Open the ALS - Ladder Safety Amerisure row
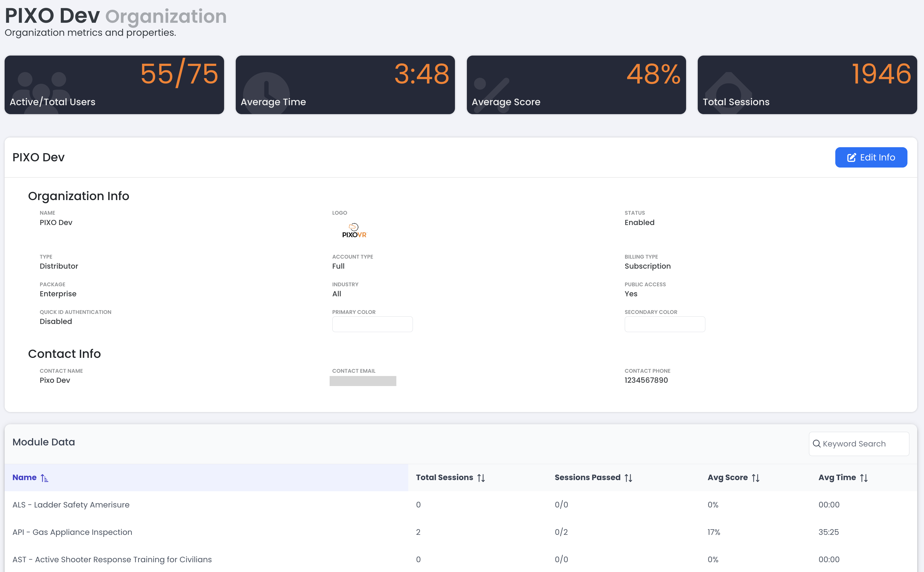This screenshot has height=572, width=924. coord(71,505)
